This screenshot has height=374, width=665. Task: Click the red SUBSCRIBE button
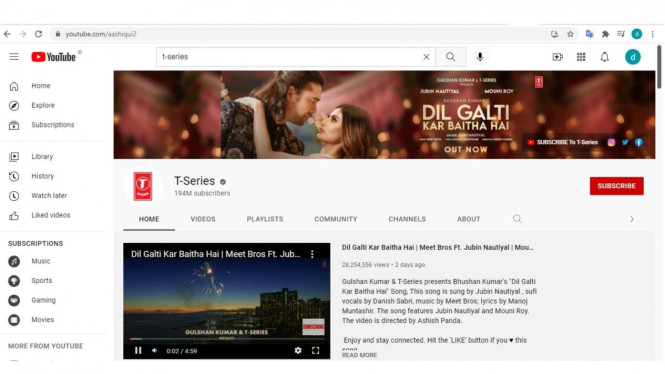point(616,186)
